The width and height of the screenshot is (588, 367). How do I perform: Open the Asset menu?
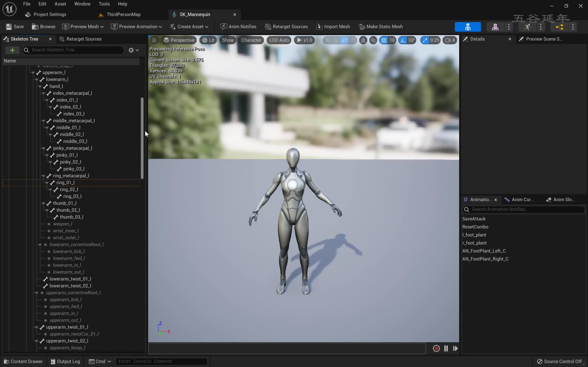[60, 4]
